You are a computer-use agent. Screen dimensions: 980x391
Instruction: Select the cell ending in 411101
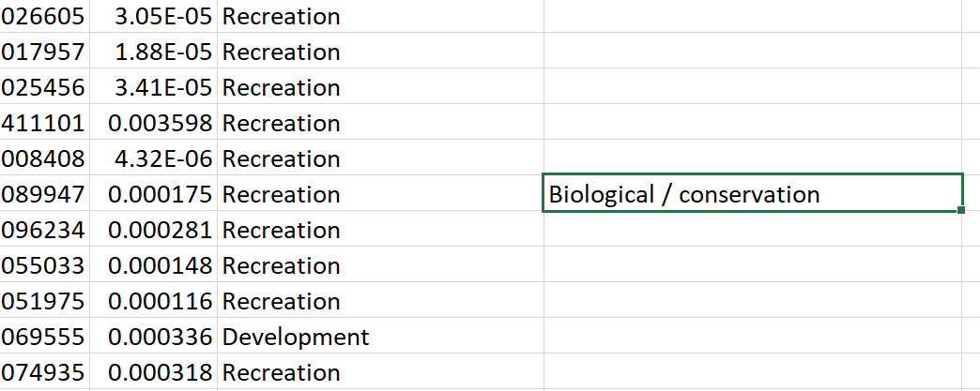[43, 123]
